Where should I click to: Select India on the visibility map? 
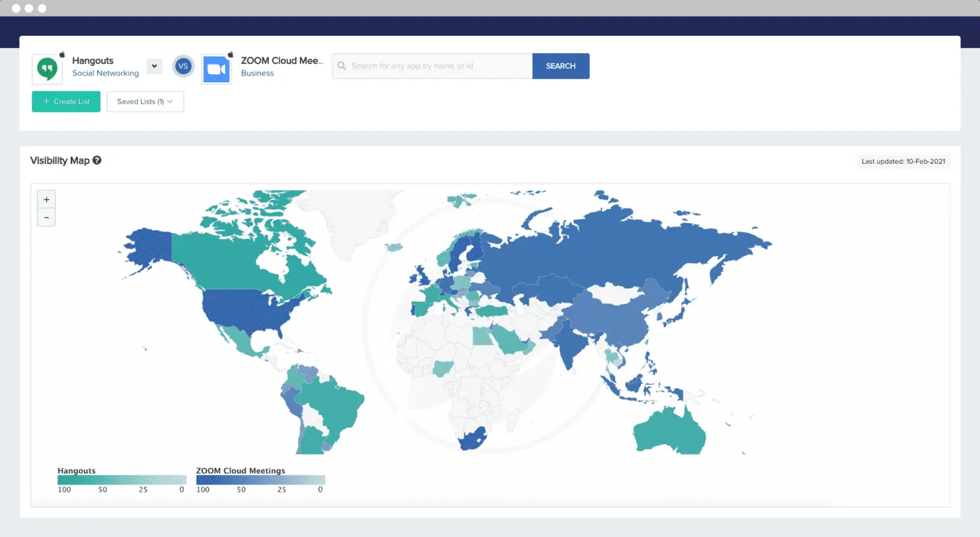569,345
